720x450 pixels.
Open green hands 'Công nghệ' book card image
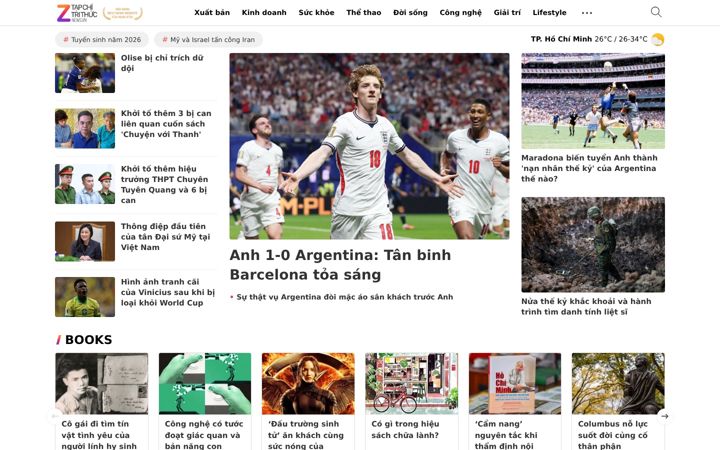pyautogui.click(x=205, y=383)
